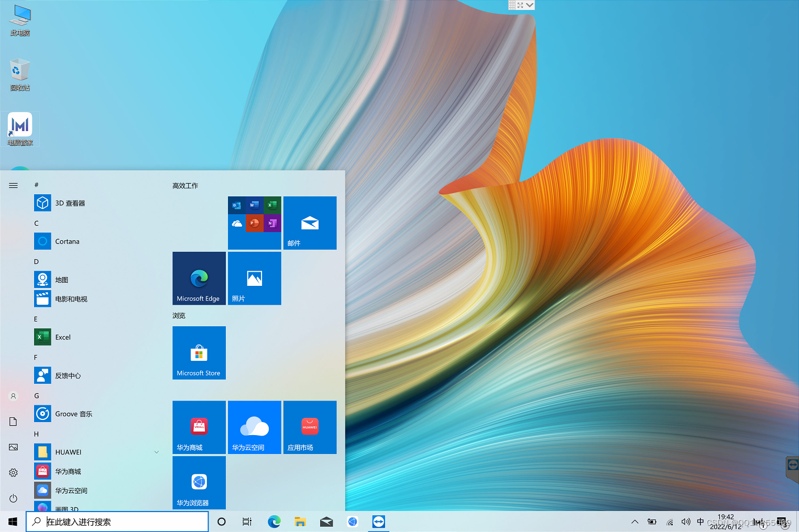Click the # letter header in app list
This screenshot has width=799, height=532.
[x=37, y=185]
